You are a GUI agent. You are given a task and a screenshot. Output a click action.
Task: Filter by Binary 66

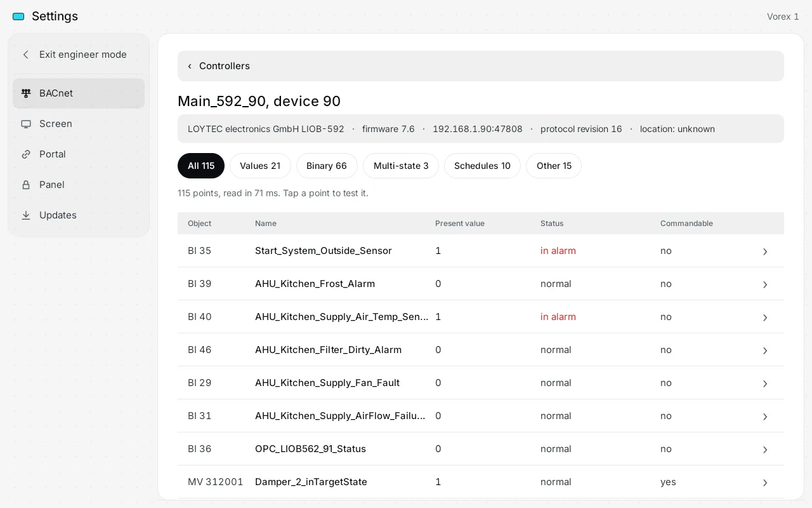pos(327,166)
